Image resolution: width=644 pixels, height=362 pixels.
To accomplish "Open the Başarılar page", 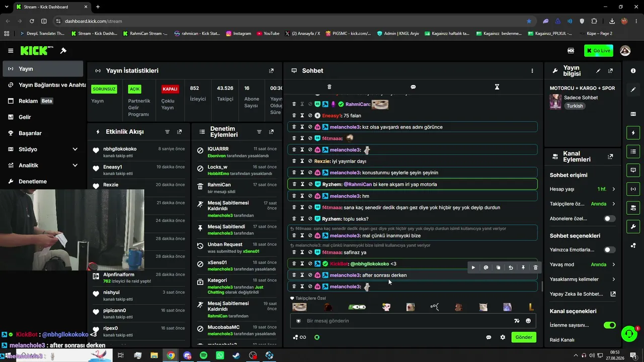I will [43, 133].
